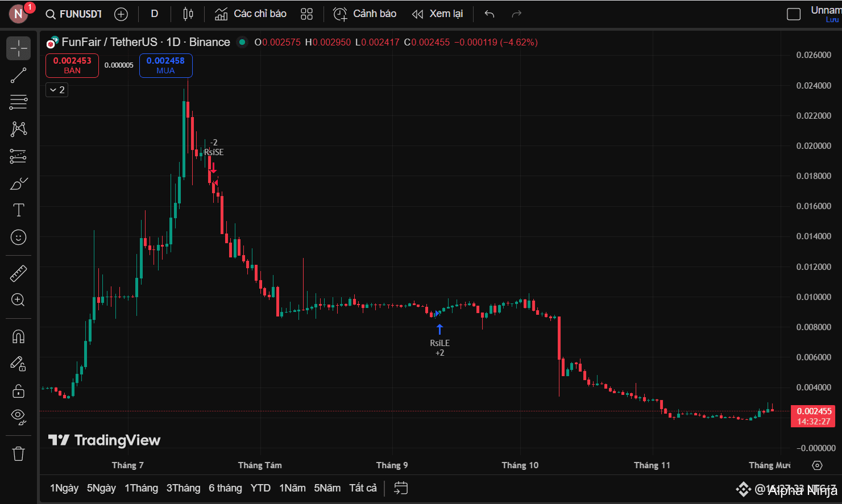Click the current price label 0.002455
The image size is (842, 504).
click(x=814, y=416)
